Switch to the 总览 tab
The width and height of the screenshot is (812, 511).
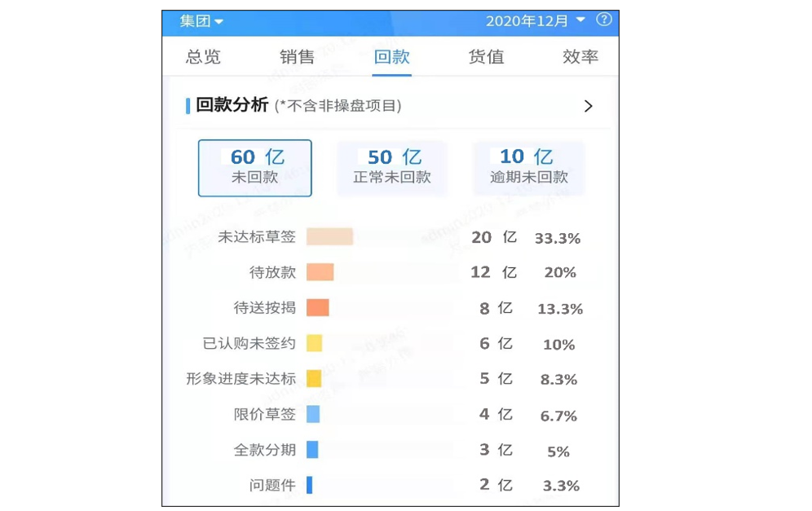[203, 57]
